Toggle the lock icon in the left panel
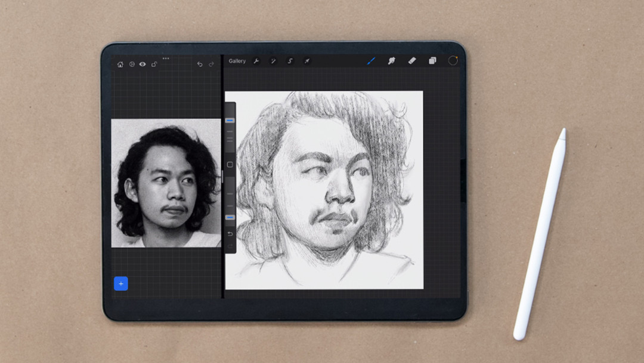Screen dimensions: 644x363 coord(153,64)
